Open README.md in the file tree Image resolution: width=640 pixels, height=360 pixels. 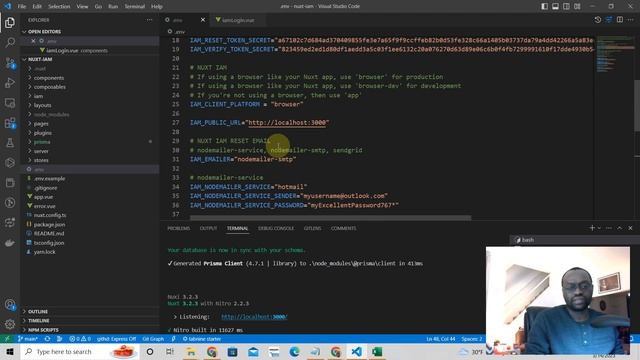49,233
